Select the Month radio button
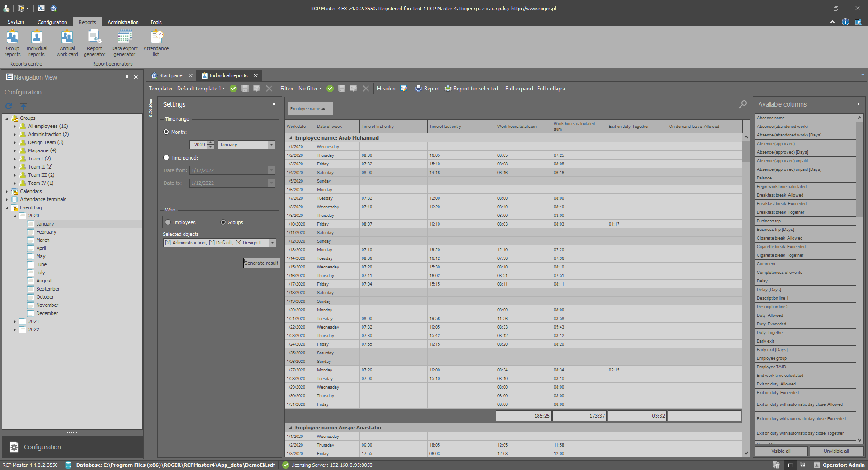 coord(166,132)
